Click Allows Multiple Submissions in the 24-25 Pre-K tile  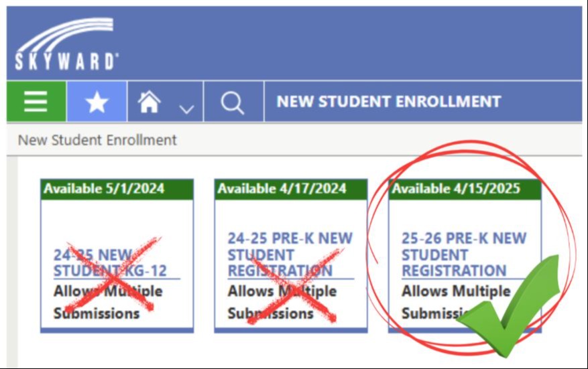tap(282, 302)
